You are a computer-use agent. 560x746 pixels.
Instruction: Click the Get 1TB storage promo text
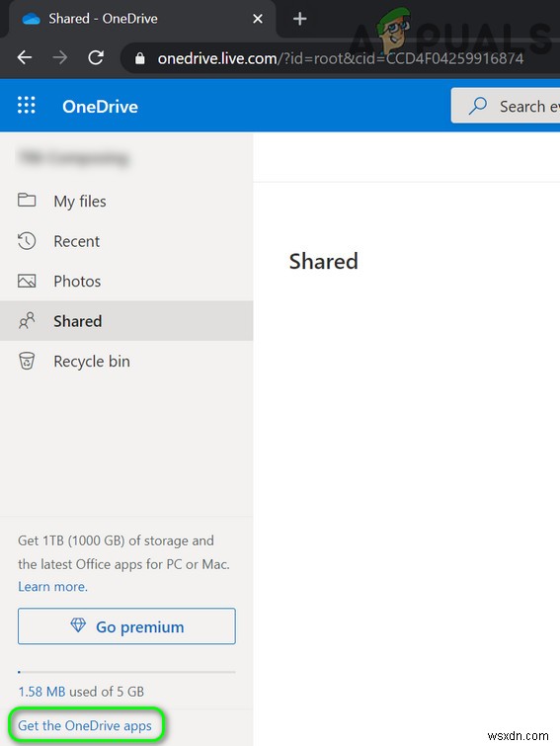123,552
